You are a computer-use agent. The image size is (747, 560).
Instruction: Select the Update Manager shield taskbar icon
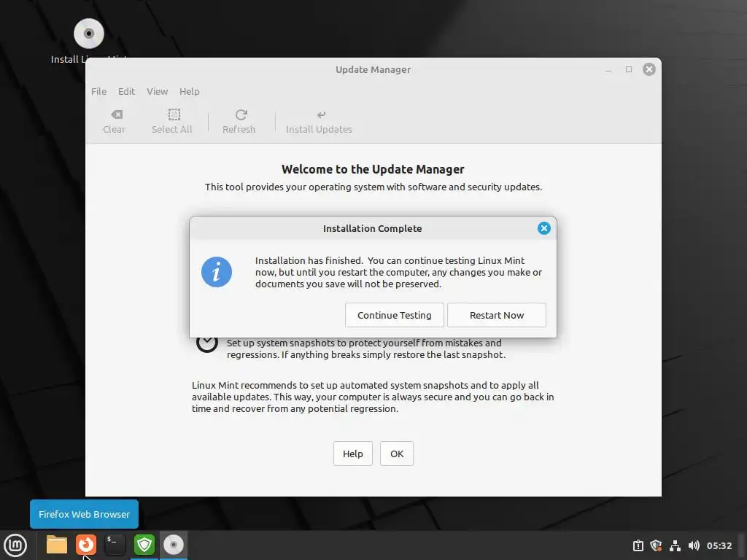[x=144, y=545]
